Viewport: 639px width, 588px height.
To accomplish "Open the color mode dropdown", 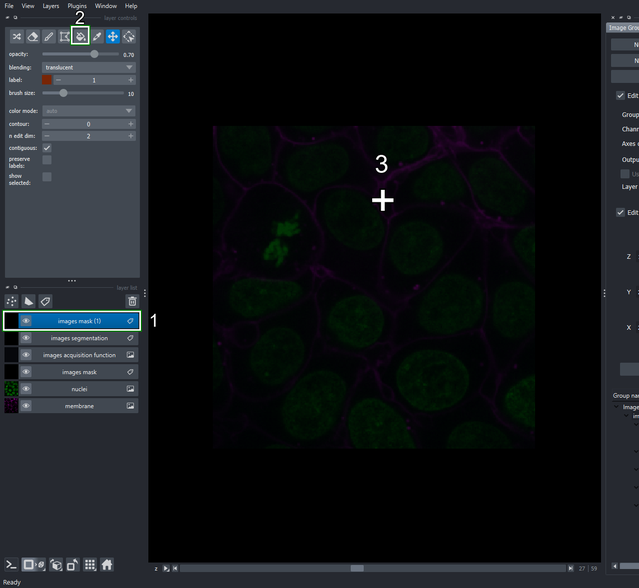I will pos(89,111).
